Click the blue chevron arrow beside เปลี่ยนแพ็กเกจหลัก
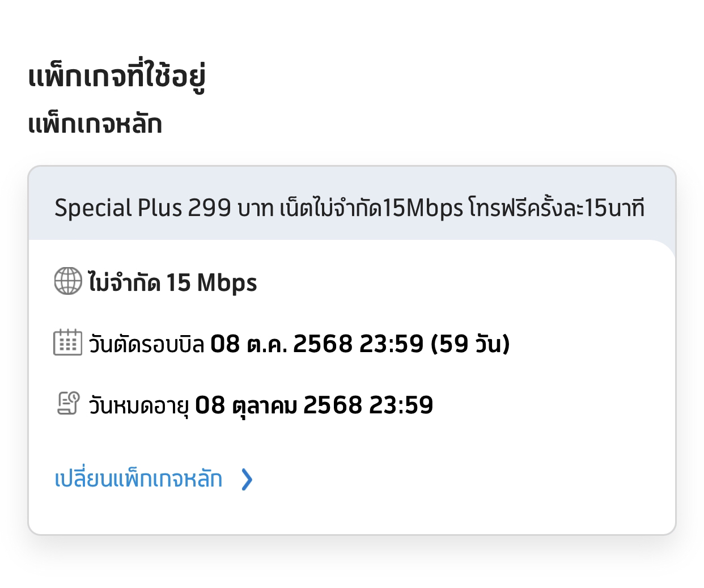The width and height of the screenshot is (704, 588). click(x=247, y=480)
